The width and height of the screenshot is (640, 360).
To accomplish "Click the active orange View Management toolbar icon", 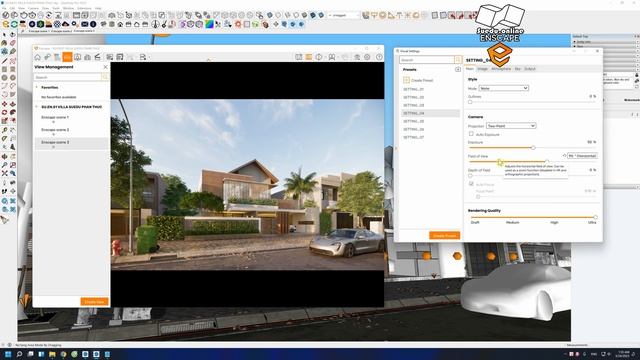I will coord(67,57).
